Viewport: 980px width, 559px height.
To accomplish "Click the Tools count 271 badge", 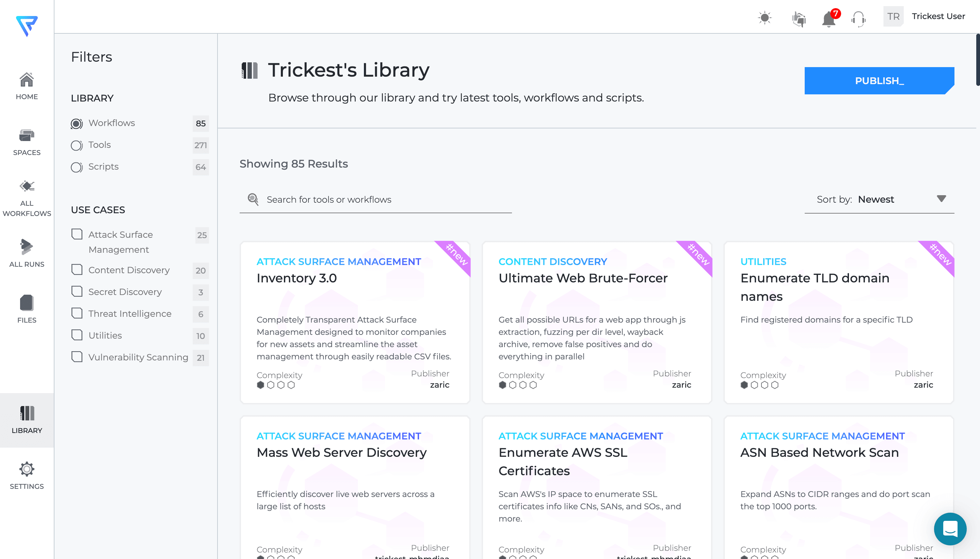I will coord(200,145).
